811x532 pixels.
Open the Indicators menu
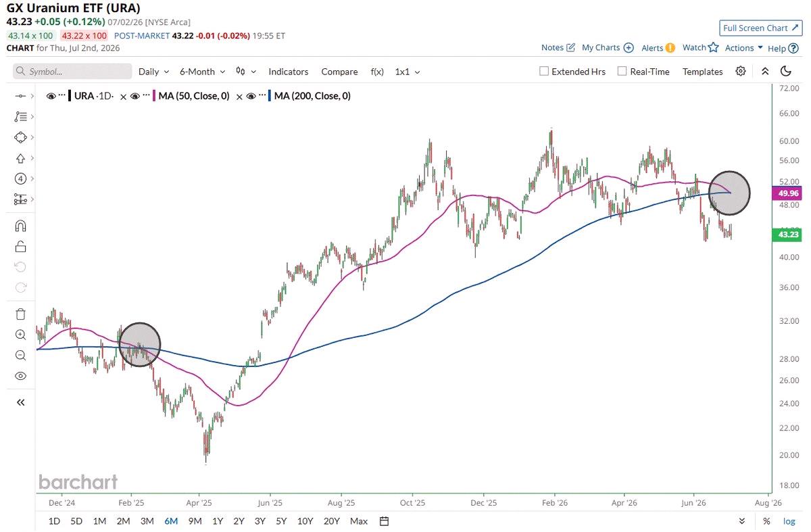coord(288,71)
